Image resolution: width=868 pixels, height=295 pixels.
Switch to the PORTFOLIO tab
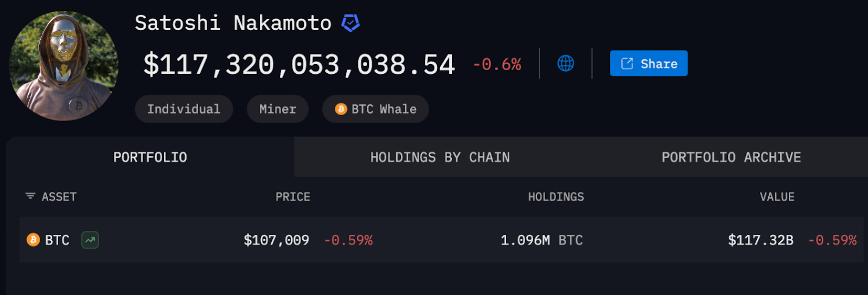[x=150, y=157]
